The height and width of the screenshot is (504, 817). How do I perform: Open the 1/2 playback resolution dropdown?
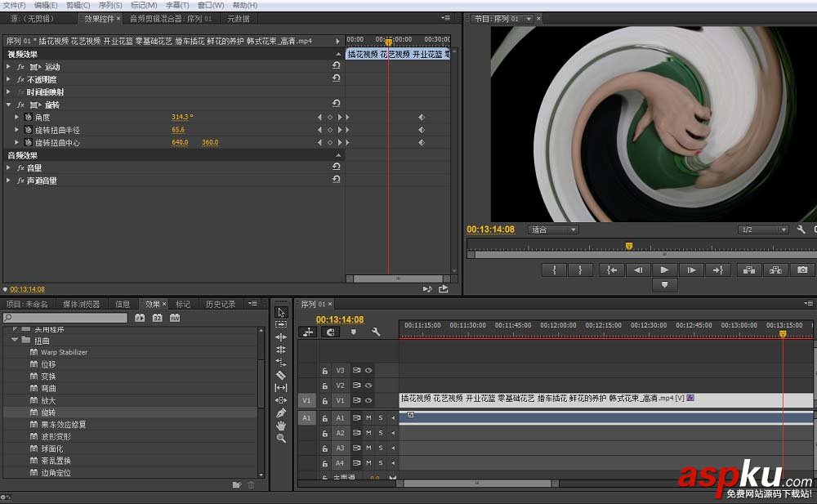click(763, 230)
